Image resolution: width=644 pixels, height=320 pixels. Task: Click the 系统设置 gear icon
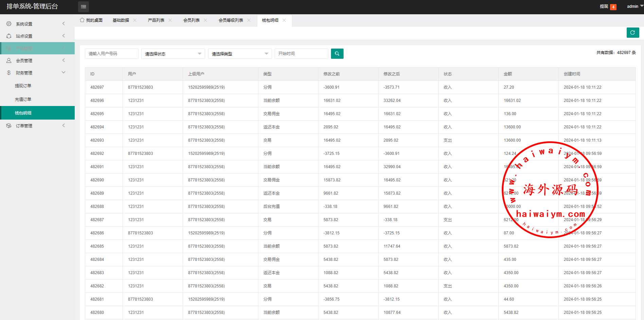(9, 24)
